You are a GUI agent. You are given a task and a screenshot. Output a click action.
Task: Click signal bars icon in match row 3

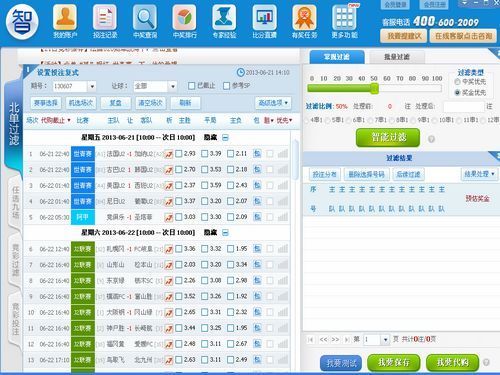[x=283, y=185]
